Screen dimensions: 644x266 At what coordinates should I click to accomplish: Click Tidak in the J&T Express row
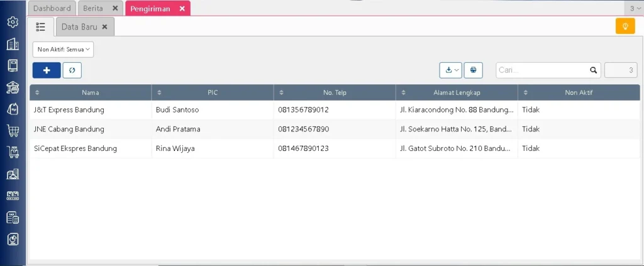[530, 110]
